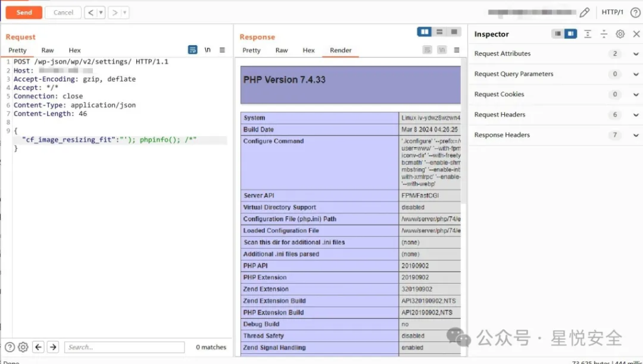Expand the Request Attributes section
The image size is (643, 364).
point(635,54)
